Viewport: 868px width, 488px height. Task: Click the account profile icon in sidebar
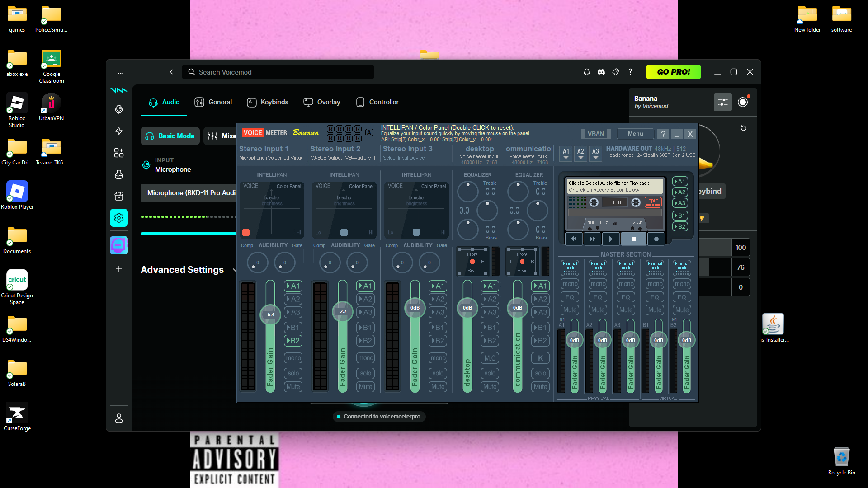coord(119,418)
